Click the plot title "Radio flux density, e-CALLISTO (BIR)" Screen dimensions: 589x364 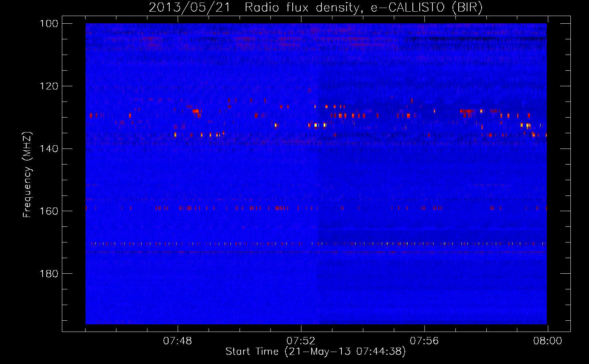click(364, 8)
